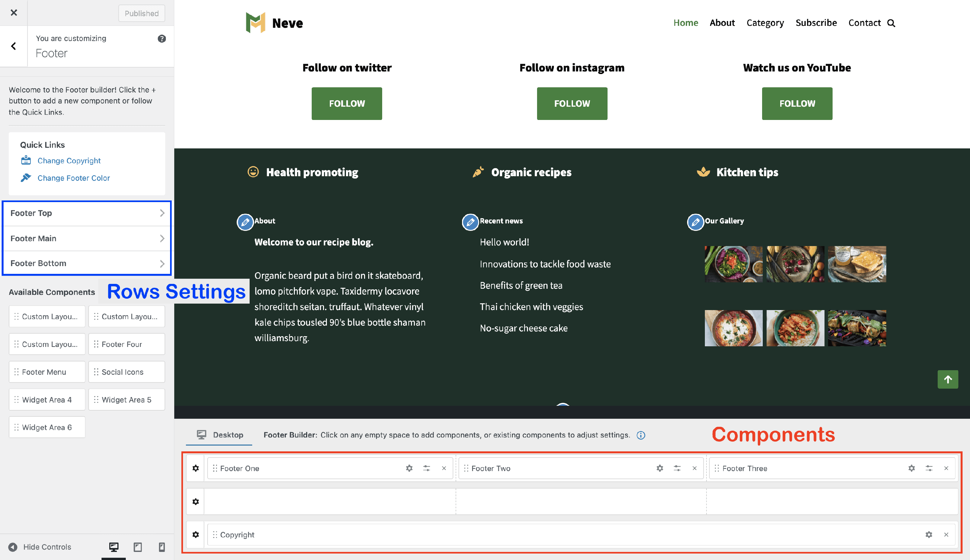
Task: Expand the Footer Main row settings
Action: tap(87, 239)
